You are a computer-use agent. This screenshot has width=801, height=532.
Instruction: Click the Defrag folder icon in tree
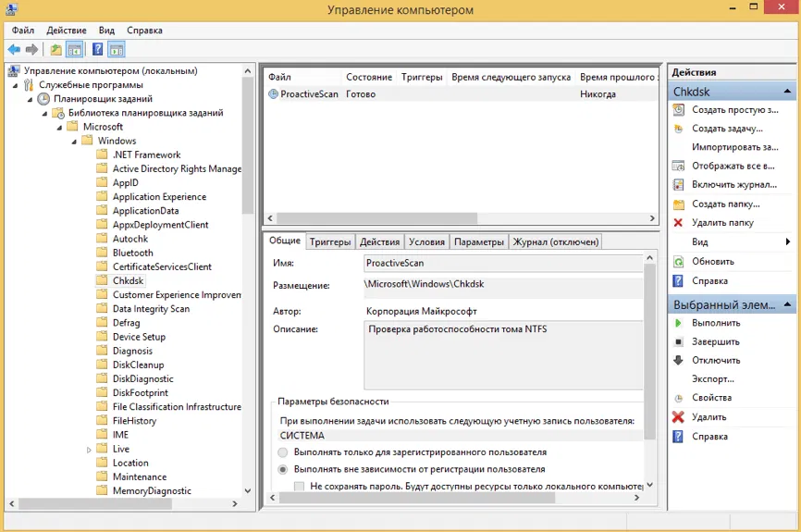point(102,323)
